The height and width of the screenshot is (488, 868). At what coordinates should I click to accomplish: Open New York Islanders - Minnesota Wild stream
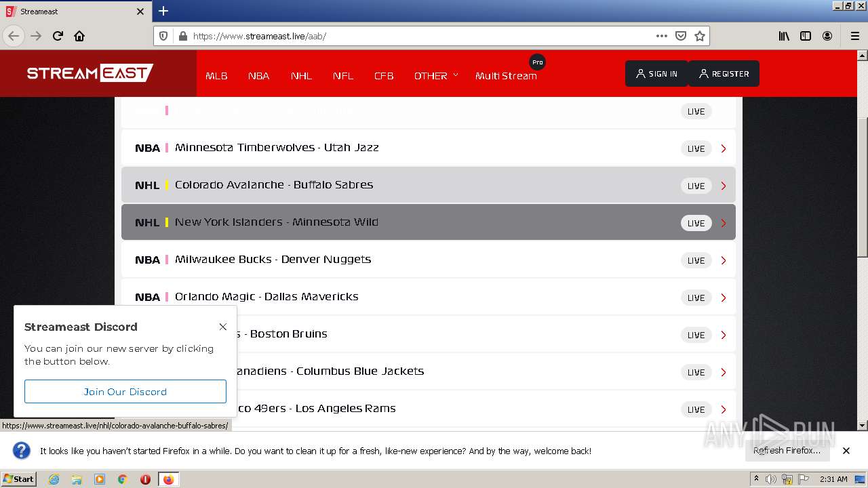point(429,222)
